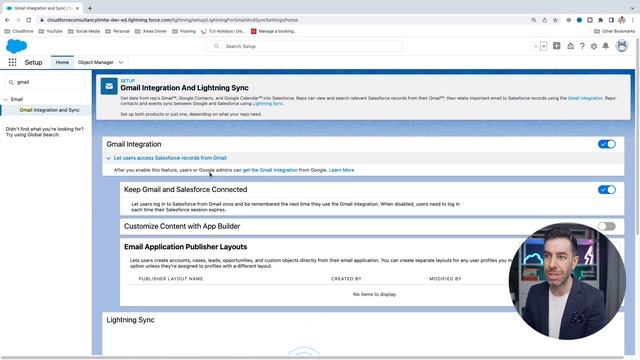Click the Learn More link

(x=341, y=170)
